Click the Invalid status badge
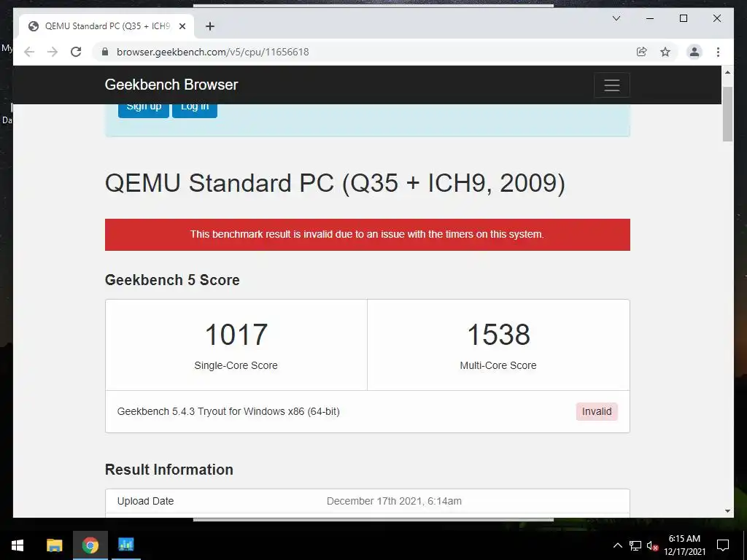This screenshot has height=560, width=747. pyautogui.click(x=597, y=411)
